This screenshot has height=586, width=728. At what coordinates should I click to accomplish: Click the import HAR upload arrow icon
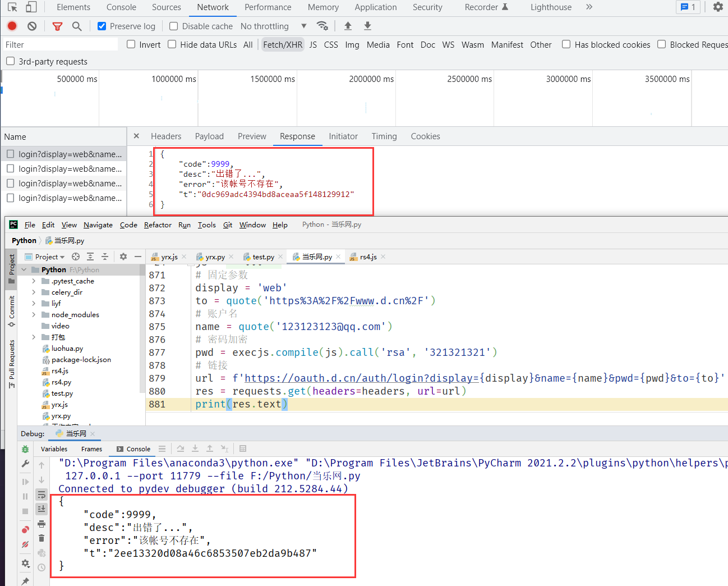[x=348, y=26]
